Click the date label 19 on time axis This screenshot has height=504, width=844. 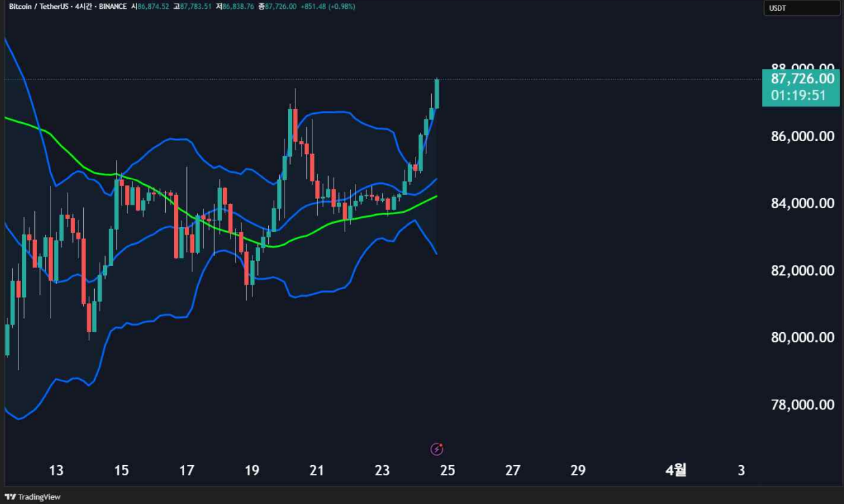coord(252,471)
